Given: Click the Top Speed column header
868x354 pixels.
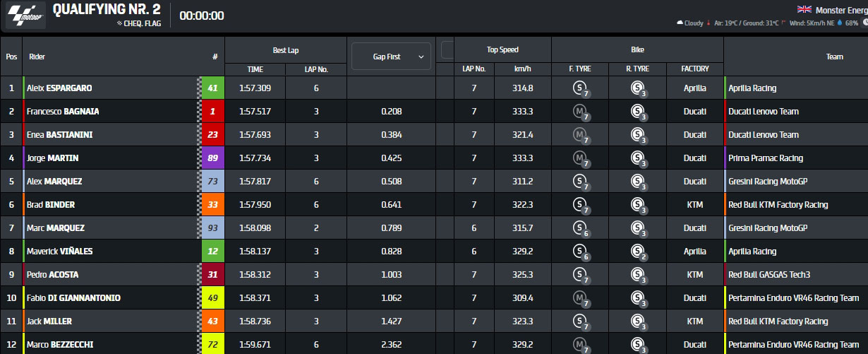Looking at the screenshot, I should click(502, 49).
